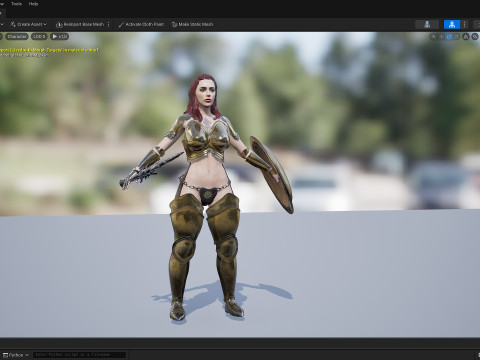The height and width of the screenshot is (360, 480).
Task: Choose the translate gizmo tool in viewport
Action: click(441, 37)
